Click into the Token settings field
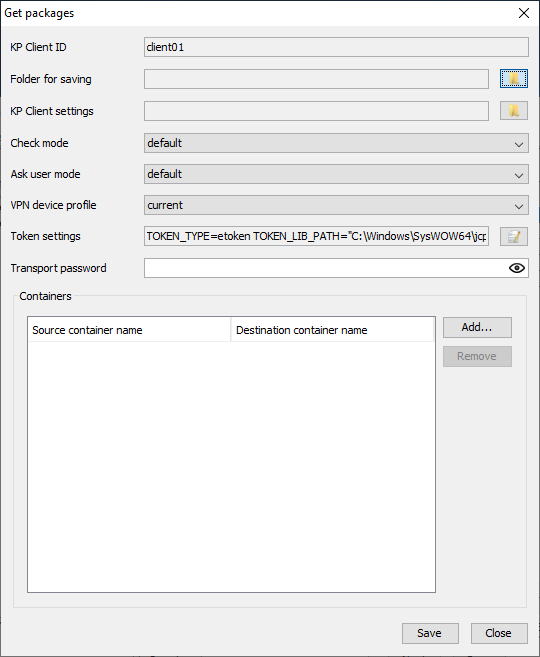Image resolution: width=540 pixels, height=657 pixels. point(316,236)
